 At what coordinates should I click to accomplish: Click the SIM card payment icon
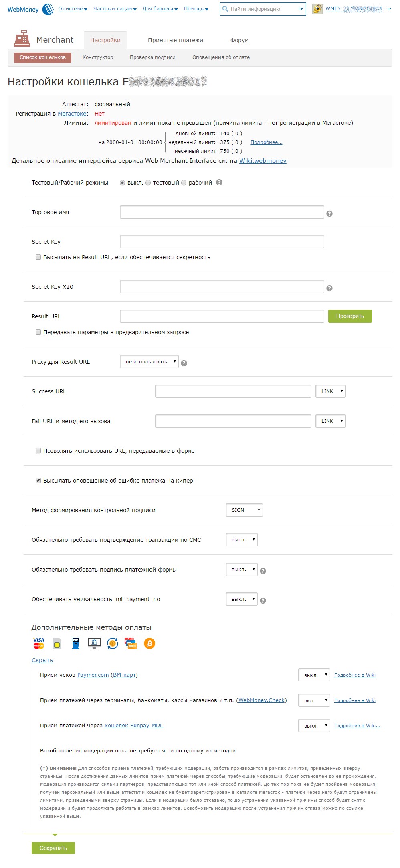coord(57,643)
